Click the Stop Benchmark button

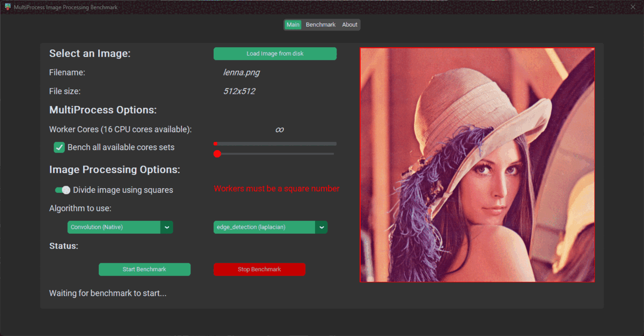[x=259, y=269]
